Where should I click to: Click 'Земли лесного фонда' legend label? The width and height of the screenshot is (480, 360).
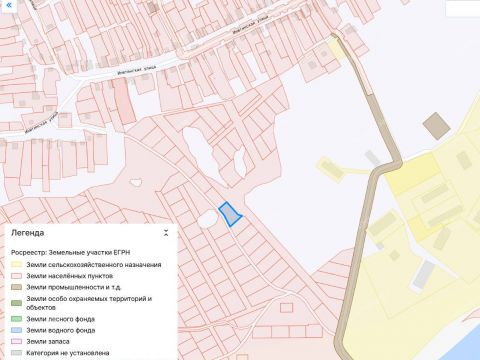pos(61,319)
